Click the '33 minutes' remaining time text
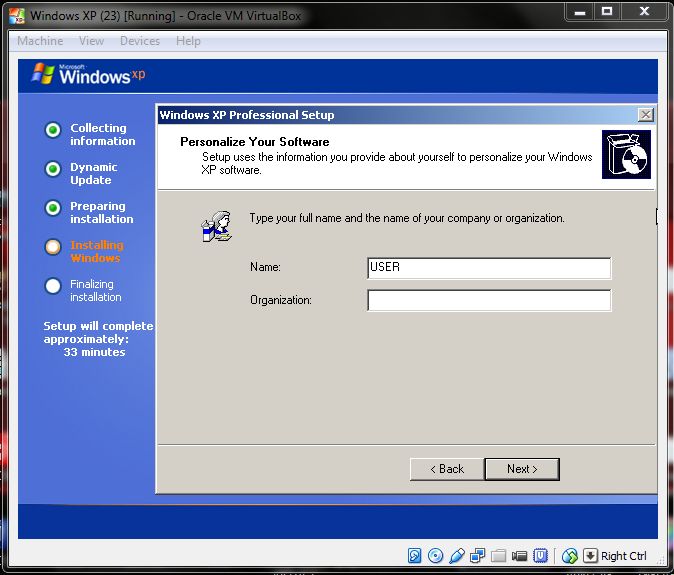The width and height of the screenshot is (674, 575). pyautogui.click(x=95, y=352)
